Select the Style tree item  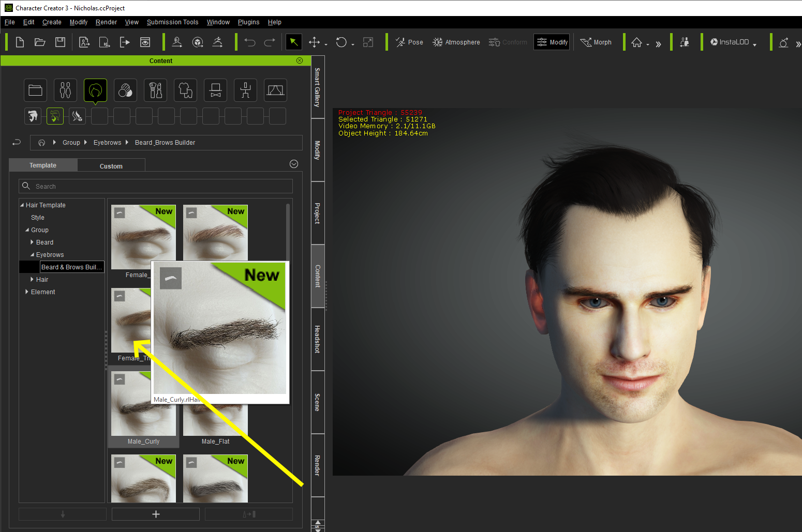38,218
